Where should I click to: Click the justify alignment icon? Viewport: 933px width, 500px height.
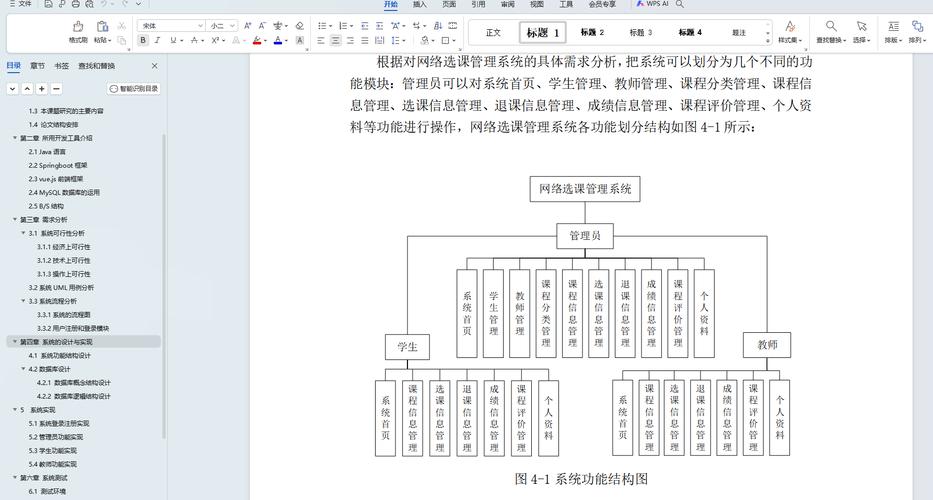pyautogui.click(x=365, y=40)
